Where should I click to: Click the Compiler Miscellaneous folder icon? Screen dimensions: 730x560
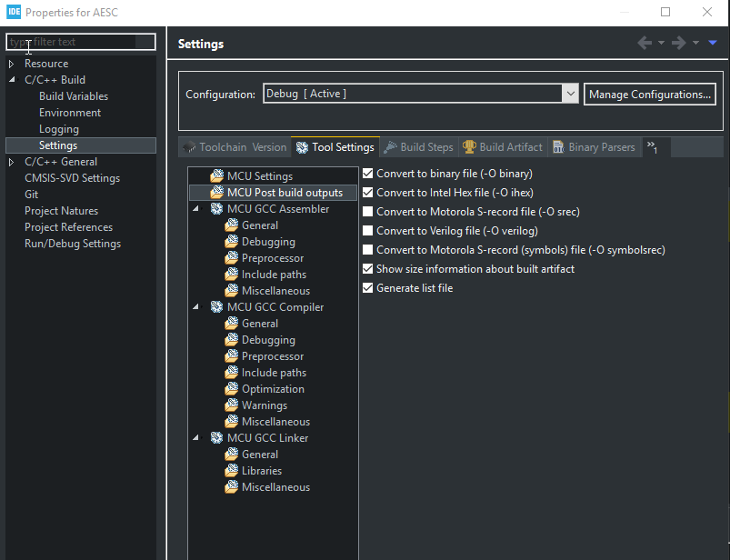click(x=232, y=421)
